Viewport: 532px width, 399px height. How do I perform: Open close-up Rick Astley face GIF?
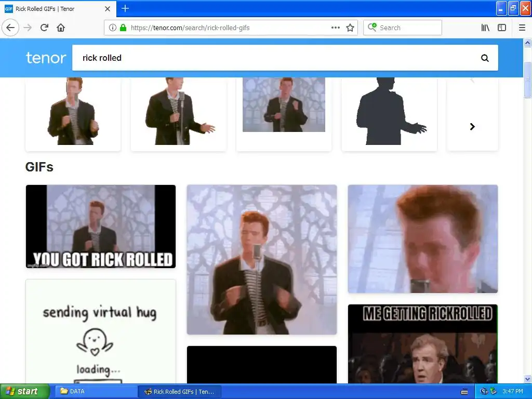(x=423, y=239)
